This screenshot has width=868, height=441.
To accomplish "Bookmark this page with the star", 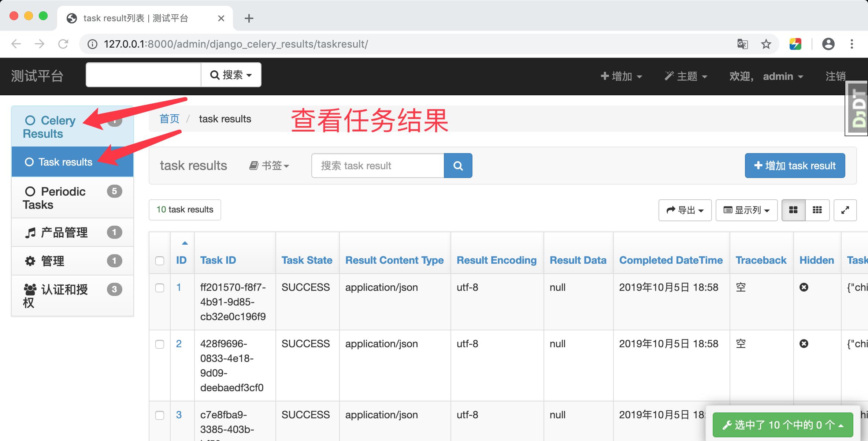I will pyautogui.click(x=766, y=44).
